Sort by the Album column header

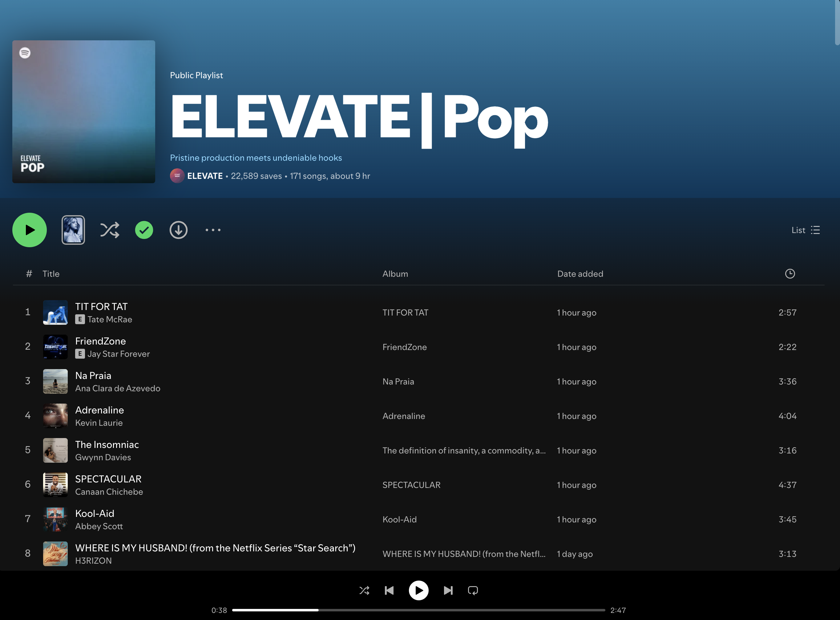click(395, 274)
